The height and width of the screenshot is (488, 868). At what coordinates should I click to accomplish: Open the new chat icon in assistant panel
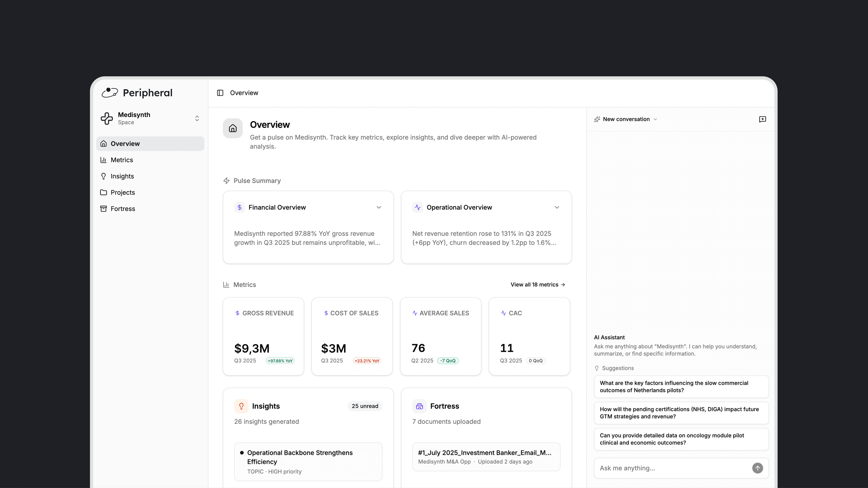pyautogui.click(x=762, y=119)
